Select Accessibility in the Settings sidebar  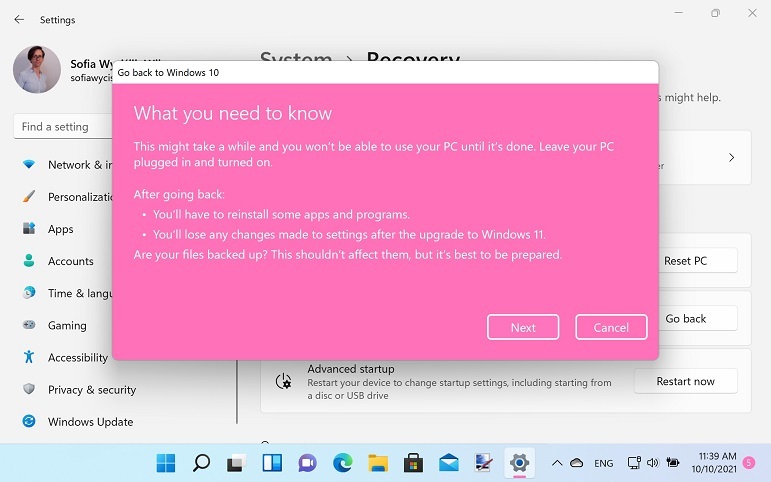(x=78, y=358)
